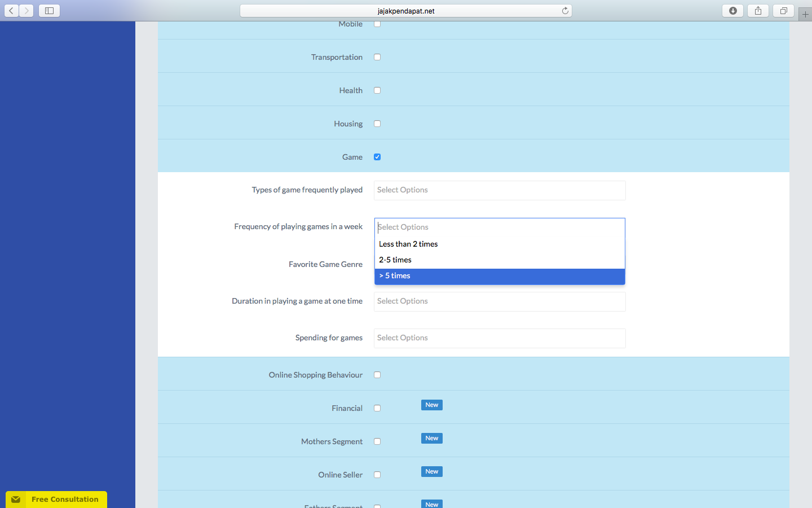Screen dimensions: 812x508
Task: Uncheck the Game checkbox
Action: click(377, 157)
